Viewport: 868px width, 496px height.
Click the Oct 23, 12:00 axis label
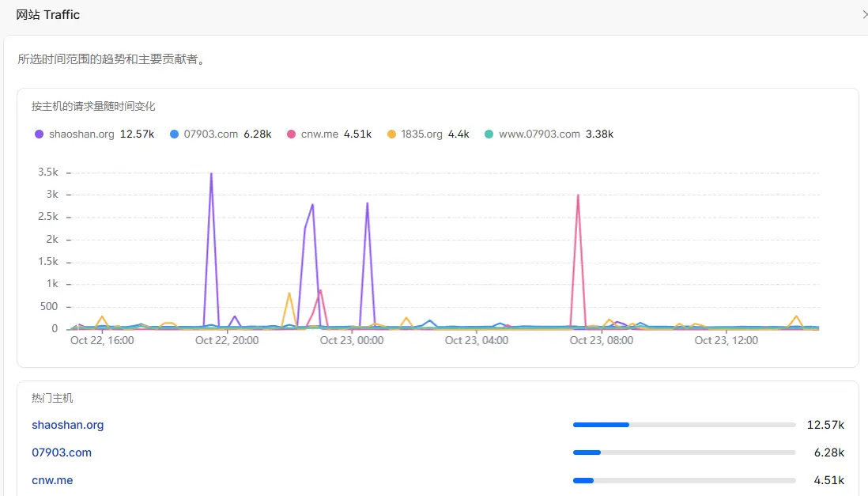[x=726, y=340]
